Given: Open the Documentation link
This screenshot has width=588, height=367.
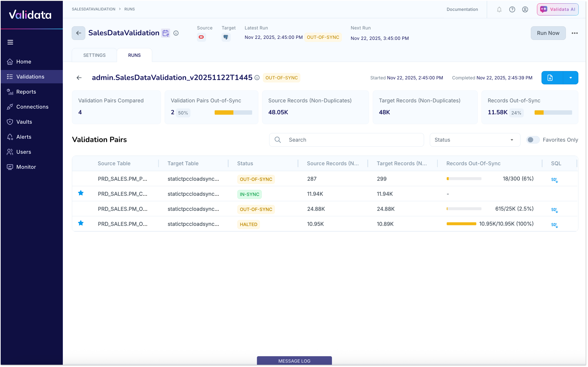Looking at the screenshot, I should pyautogui.click(x=462, y=9).
